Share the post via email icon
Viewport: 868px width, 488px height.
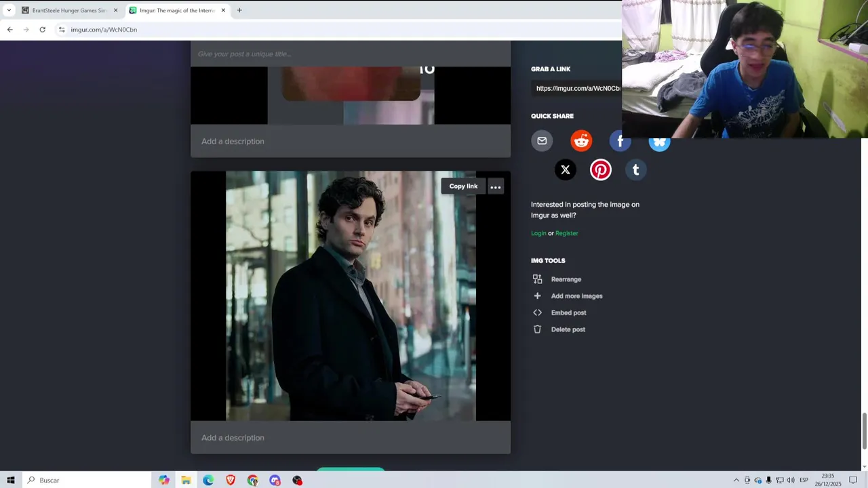[x=542, y=141]
